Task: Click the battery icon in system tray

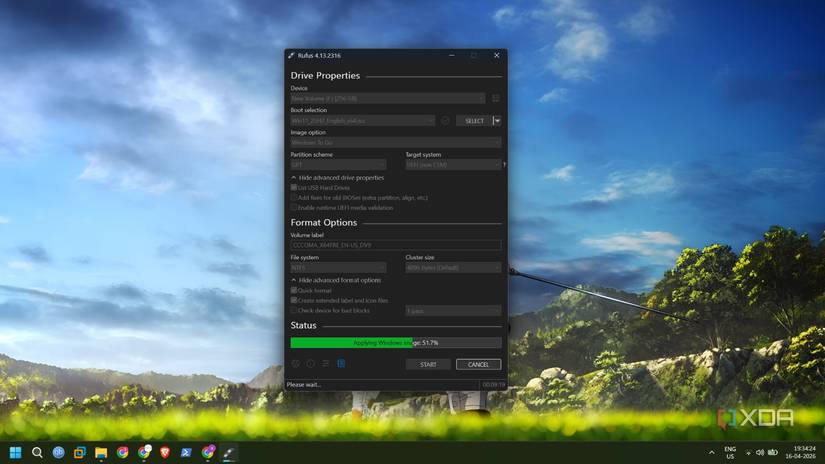Action: [x=772, y=452]
